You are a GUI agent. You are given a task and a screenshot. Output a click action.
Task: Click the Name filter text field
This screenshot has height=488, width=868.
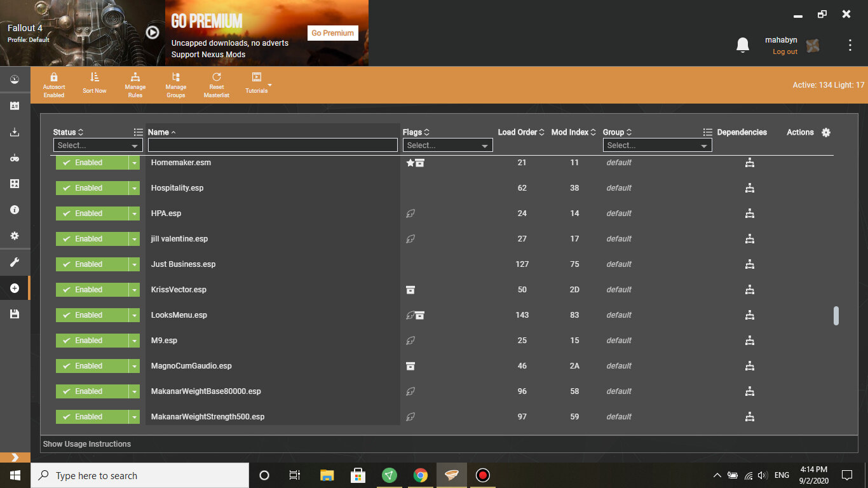pyautogui.click(x=273, y=146)
